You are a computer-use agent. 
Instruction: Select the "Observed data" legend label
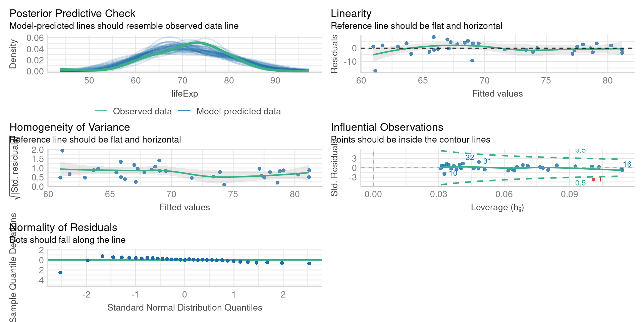142,111
